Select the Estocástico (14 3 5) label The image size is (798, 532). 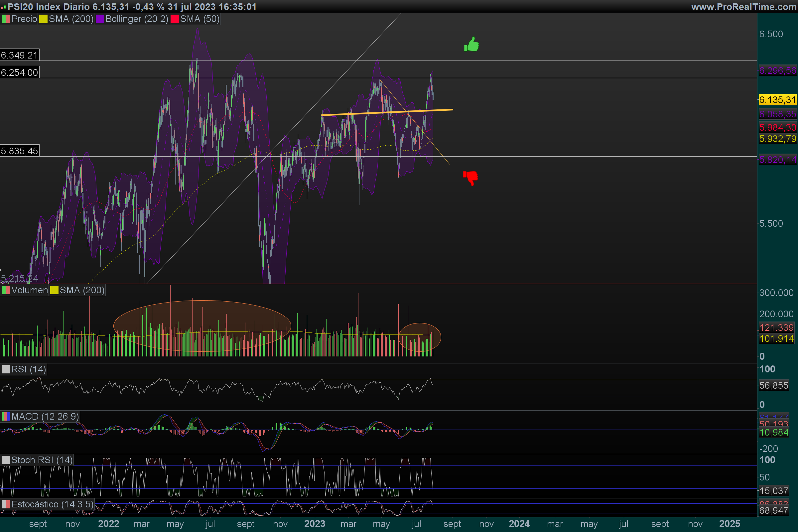tap(52, 504)
